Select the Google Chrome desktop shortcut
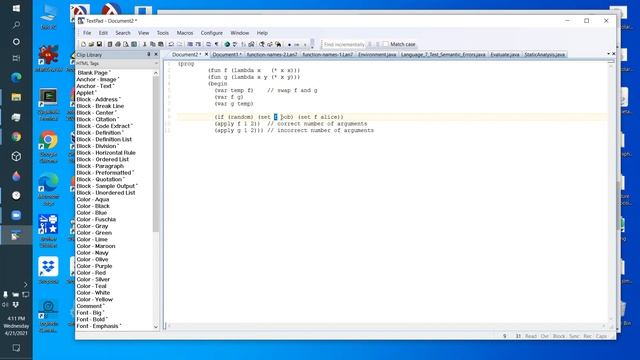The image size is (640, 360). pos(49,146)
